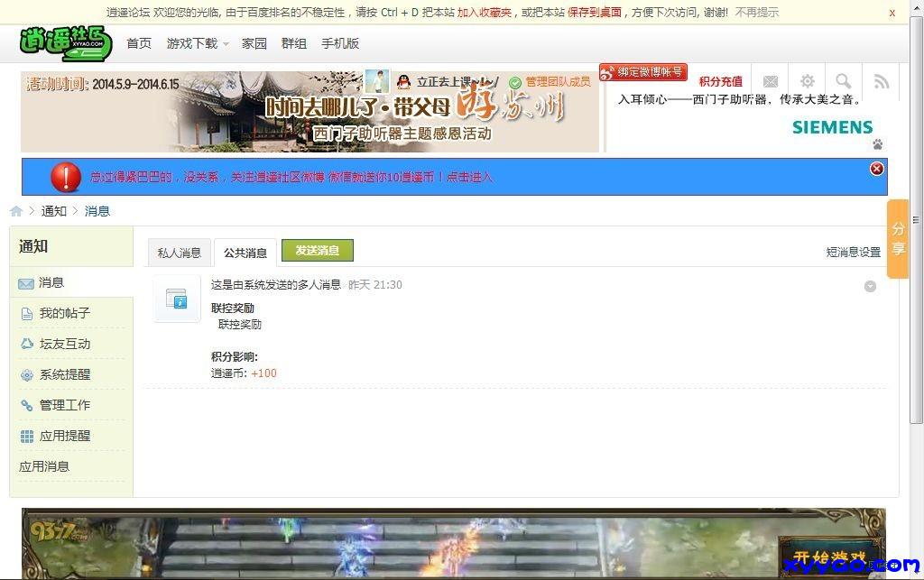This screenshot has width=924, height=580.
Task: Click the 我的帖子 document icon
Action: [x=23, y=313]
